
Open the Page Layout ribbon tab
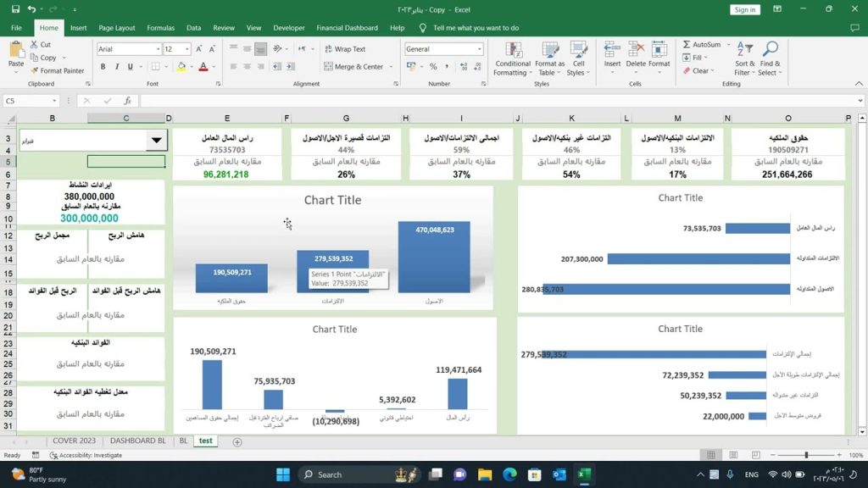(x=117, y=28)
